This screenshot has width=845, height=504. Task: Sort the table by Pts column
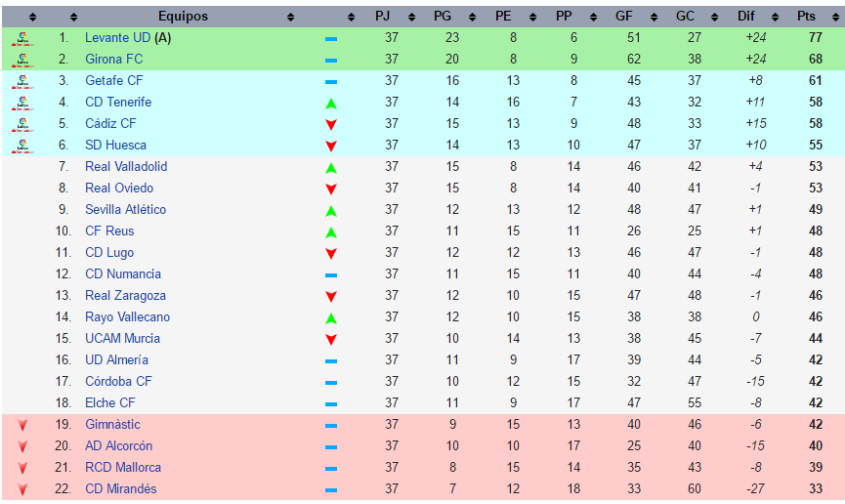tap(807, 17)
